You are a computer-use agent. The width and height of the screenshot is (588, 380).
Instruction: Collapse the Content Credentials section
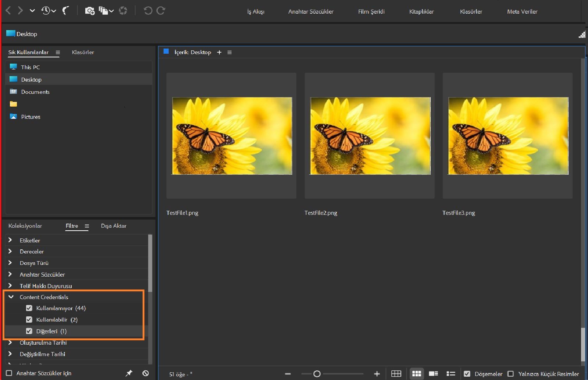coord(11,297)
